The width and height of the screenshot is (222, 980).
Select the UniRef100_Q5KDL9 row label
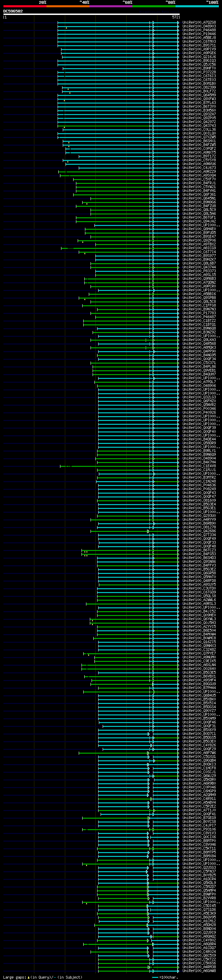click(x=199, y=883)
